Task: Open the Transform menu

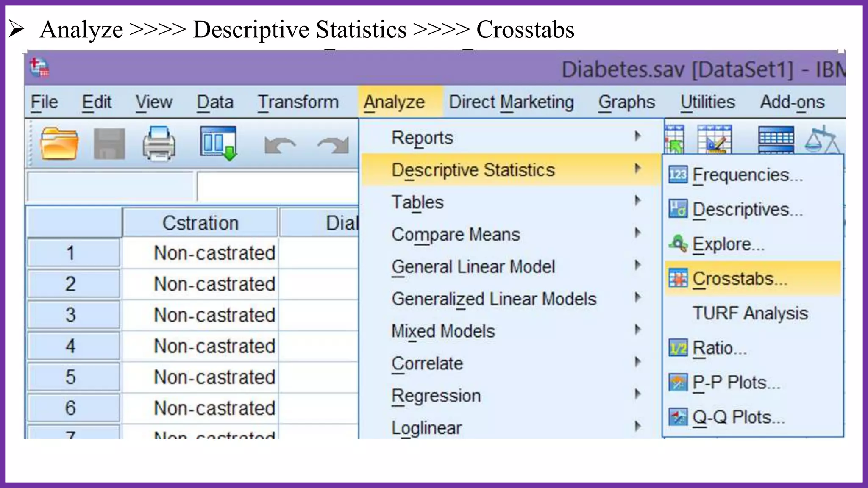Action: click(x=298, y=102)
